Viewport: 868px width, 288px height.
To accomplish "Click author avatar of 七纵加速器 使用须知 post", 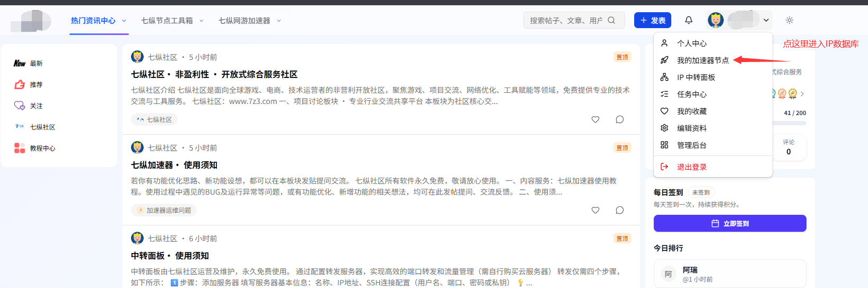I will pyautogui.click(x=137, y=147).
